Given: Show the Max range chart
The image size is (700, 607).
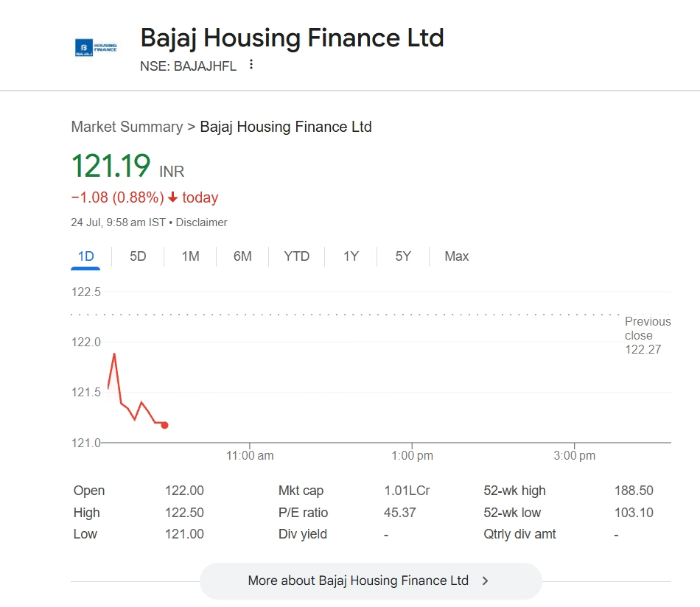Looking at the screenshot, I should point(457,256).
